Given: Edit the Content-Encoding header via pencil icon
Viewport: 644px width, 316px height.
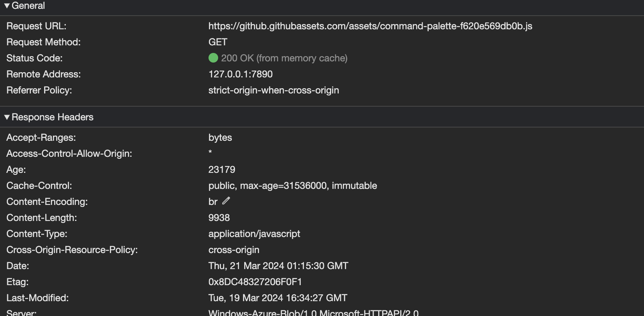Looking at the screenshot, I should [226, 201].
